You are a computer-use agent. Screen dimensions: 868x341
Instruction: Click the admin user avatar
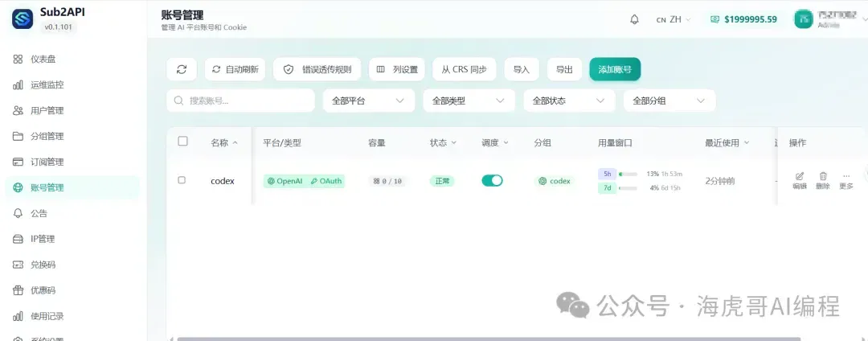click(803, 19)
